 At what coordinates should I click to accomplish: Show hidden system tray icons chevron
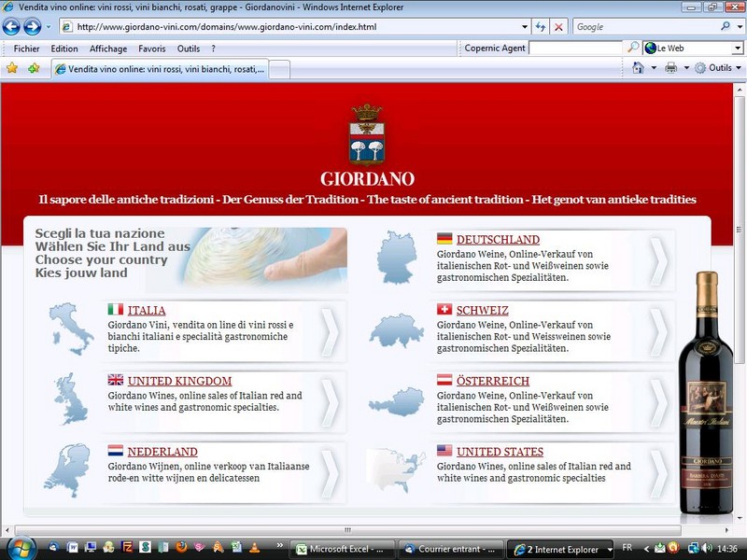coord(646,549)
